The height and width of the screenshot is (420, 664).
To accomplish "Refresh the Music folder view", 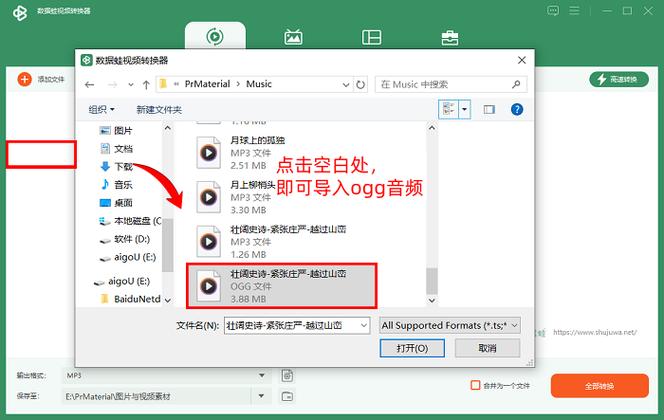I will coord(360,85).
